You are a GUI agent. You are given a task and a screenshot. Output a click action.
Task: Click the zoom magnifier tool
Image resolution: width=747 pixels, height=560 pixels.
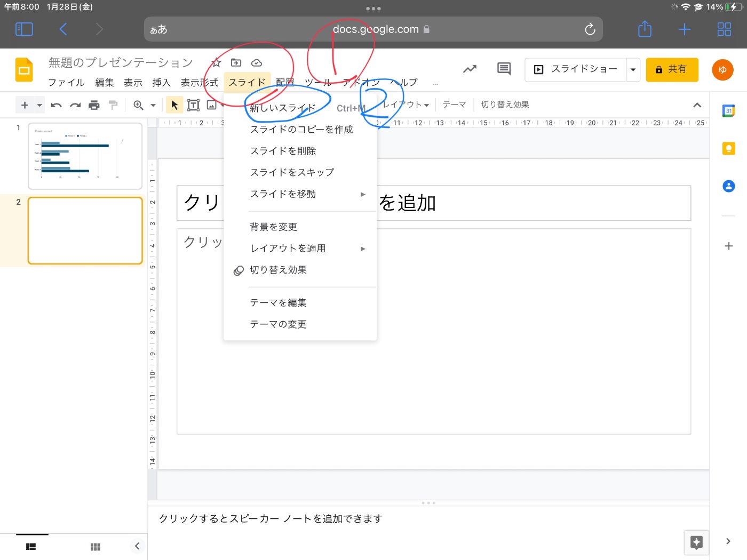point(138,105)
